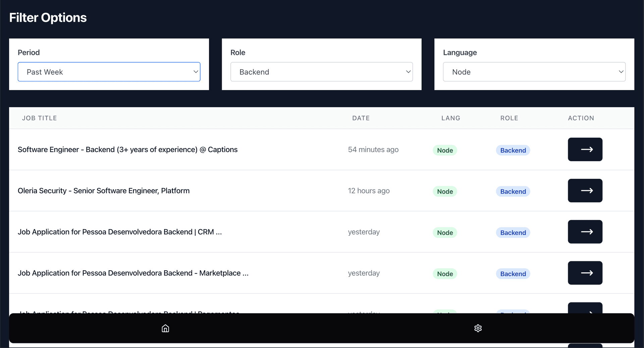Click the Backend tag on the Oleria Security row

513,192
